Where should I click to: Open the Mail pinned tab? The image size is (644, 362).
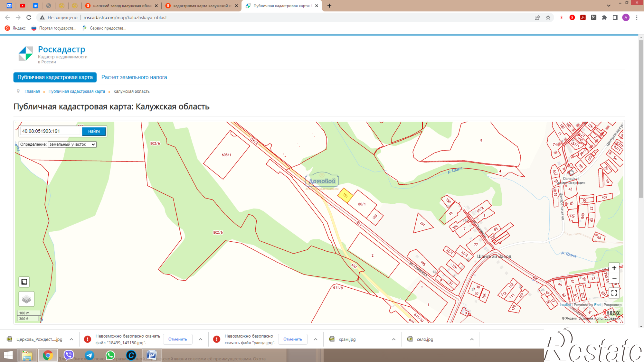point(9,5)
